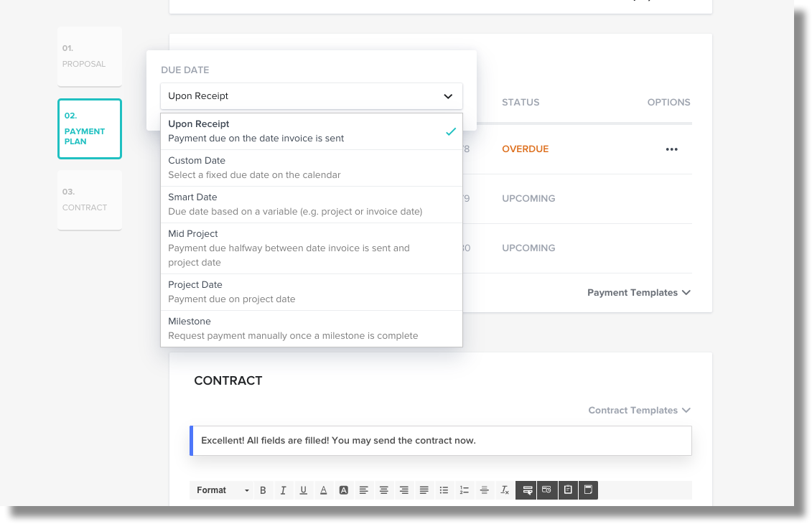Center align the contract text
The height and width of the screenshot is (524, 812).
[x=384, y=490]
